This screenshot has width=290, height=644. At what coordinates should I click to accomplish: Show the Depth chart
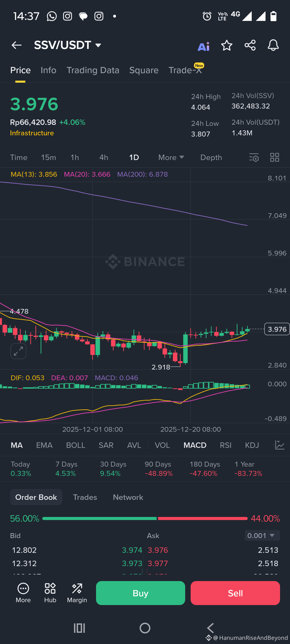click(x=211, y=157)
